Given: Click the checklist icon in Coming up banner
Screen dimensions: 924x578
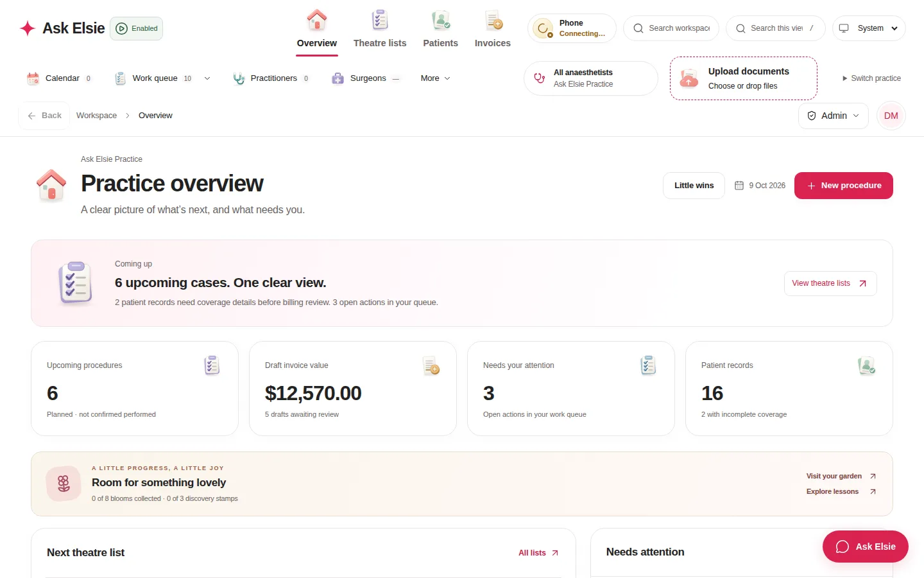Looking at the screenshot, I should pos(76,283).
